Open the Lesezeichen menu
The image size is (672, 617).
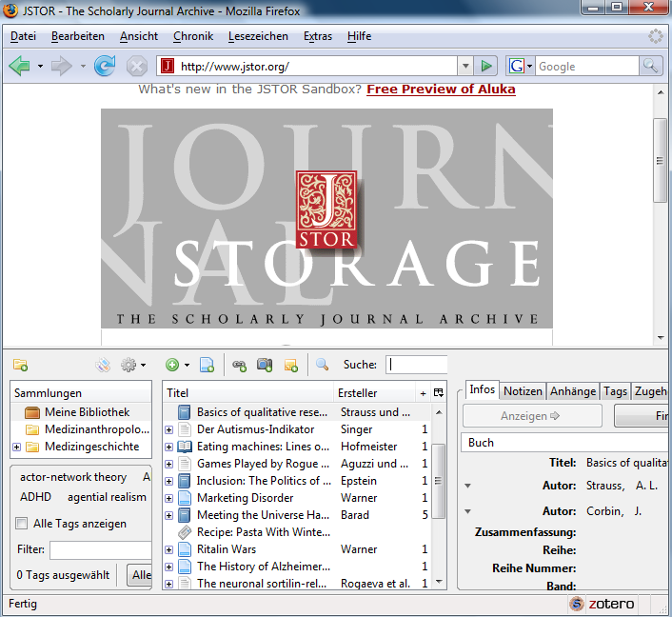click(x=258, y=36)
